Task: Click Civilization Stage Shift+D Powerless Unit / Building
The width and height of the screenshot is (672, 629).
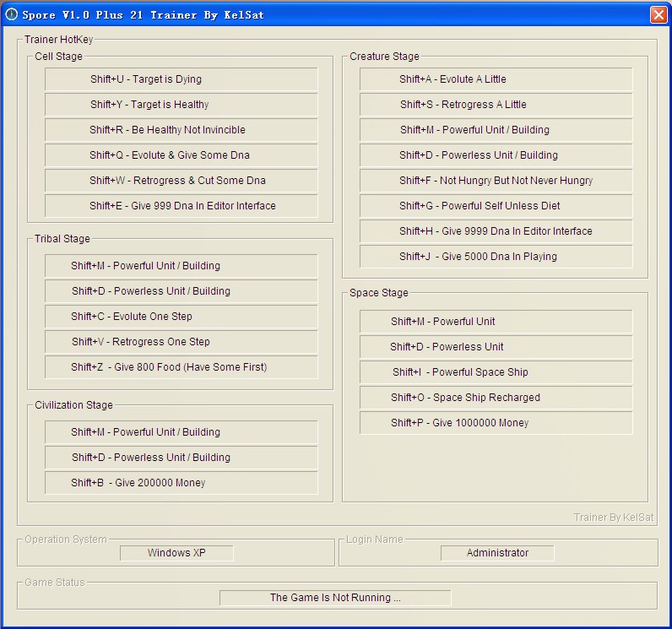Action: point(182,457)
